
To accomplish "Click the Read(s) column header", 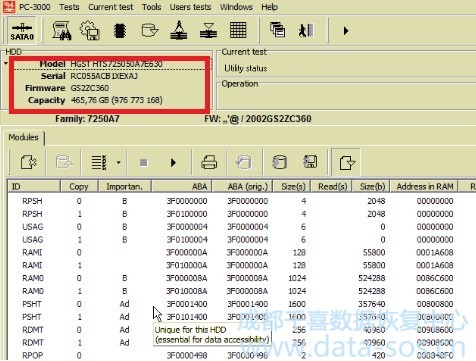I will click(x=332, y=187).
